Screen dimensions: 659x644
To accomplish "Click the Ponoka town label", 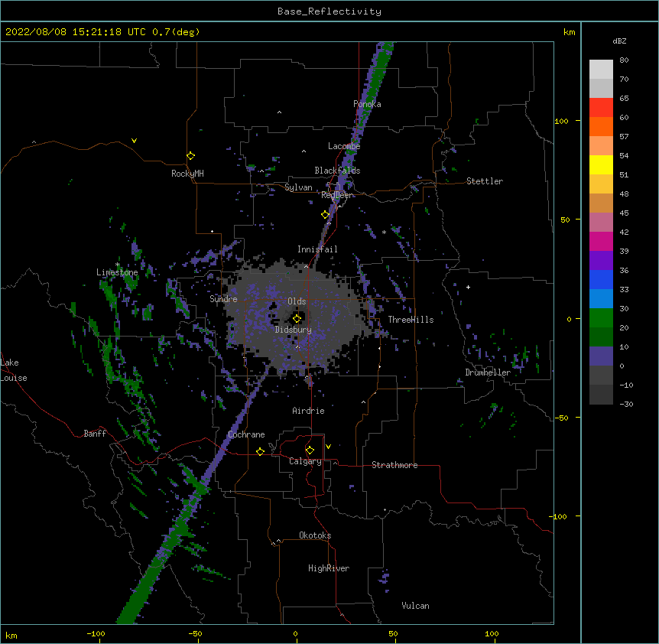I will [x=367, y=104].
